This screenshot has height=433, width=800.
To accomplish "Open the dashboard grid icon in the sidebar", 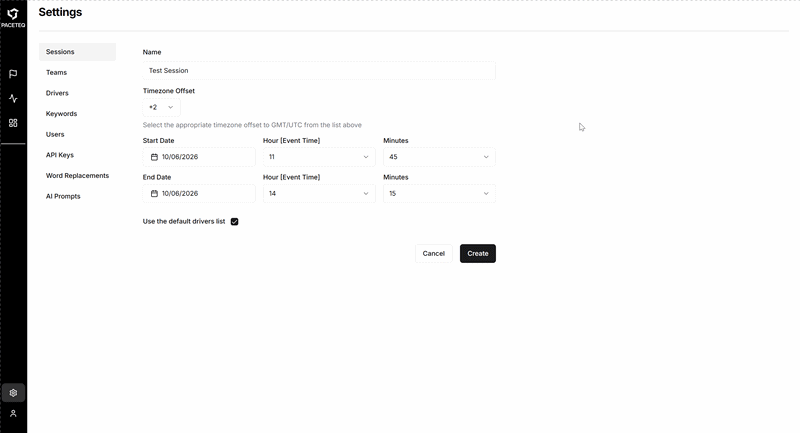I will click(13, 123).
